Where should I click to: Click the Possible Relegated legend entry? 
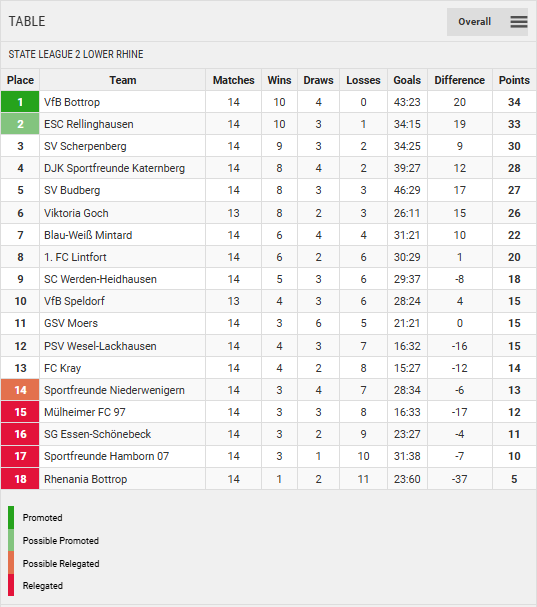tap(61, 564)
